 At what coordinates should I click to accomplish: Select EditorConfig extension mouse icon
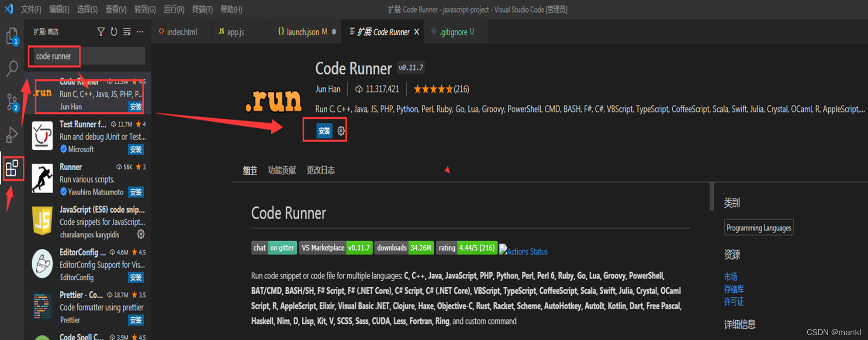(42, 264)
